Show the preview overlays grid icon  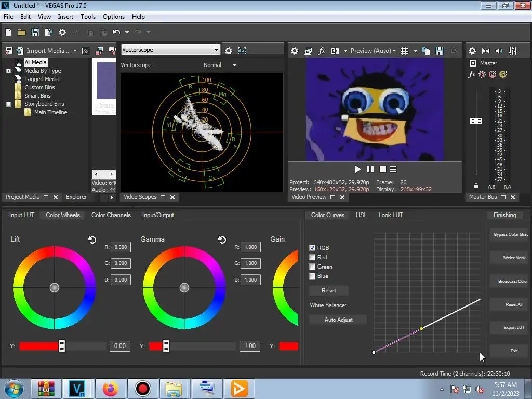[x=404, y=51]
